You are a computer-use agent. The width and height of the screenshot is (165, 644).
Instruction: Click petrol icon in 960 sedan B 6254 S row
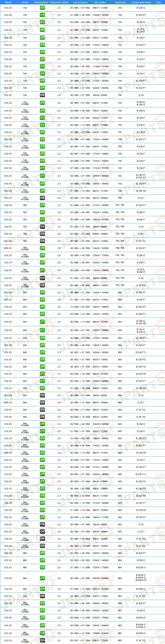point(42,567)
